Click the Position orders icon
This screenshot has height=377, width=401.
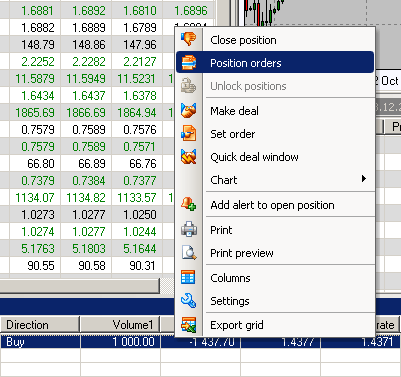(188, 63)
